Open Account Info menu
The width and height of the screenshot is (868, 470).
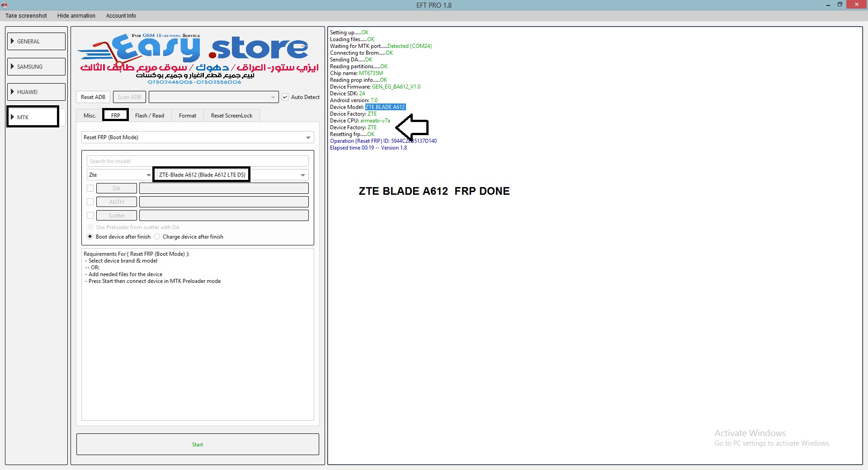click(121, 16)
